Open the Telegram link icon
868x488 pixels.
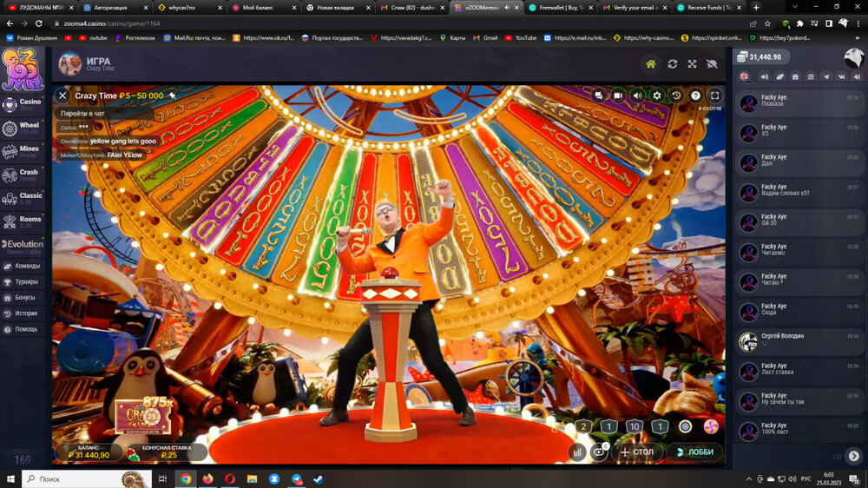825,77
